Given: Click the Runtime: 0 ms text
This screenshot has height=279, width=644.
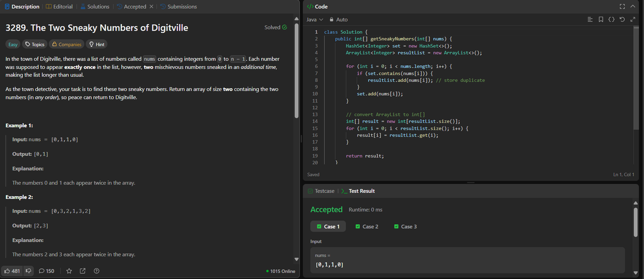Looking at the screenshot, I should tap(365, 209).
